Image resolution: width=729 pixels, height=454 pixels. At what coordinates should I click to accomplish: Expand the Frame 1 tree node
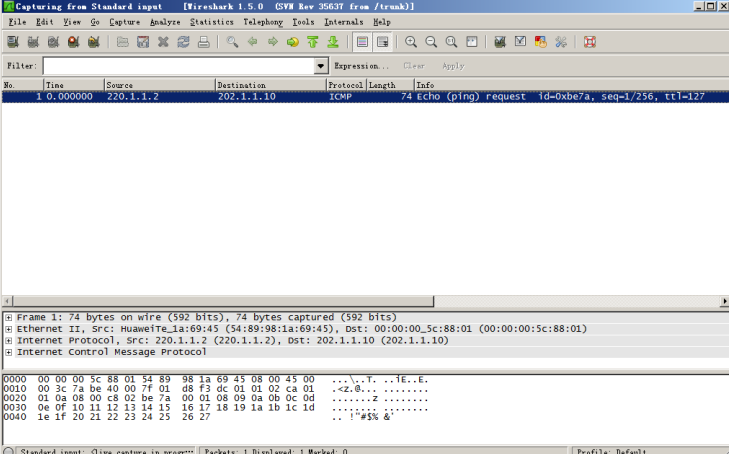9,317
